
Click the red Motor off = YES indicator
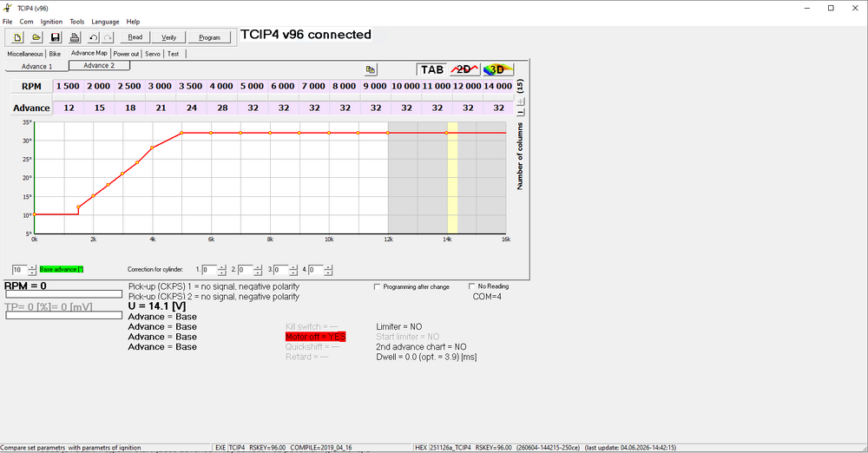click(316, 337)
